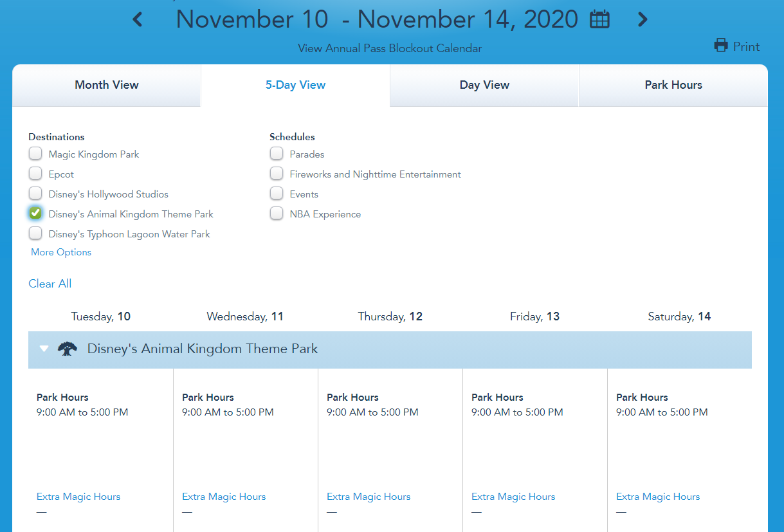Image resolution: width=784 pixels, height=532 pixels.
Task: Click the Animal Kingdom tree icon
Action: 68,349
